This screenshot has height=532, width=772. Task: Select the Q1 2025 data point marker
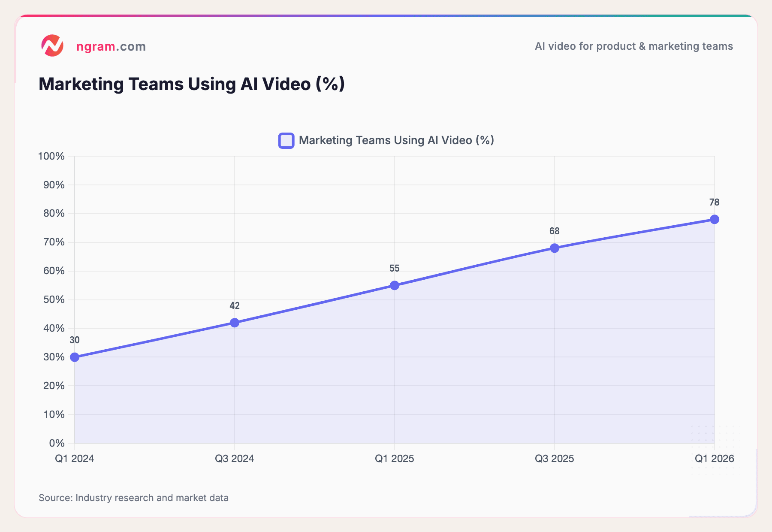click(x=394, y=284)
